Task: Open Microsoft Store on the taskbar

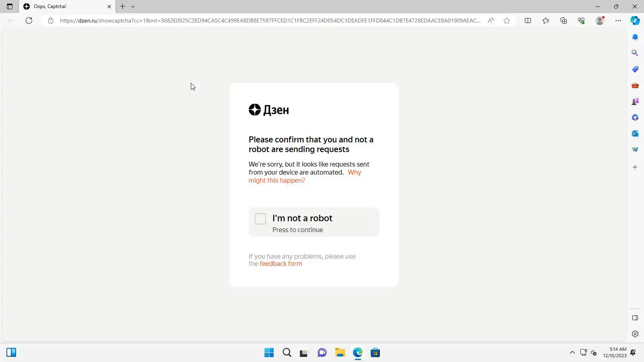Action: (x=376, y=353)
